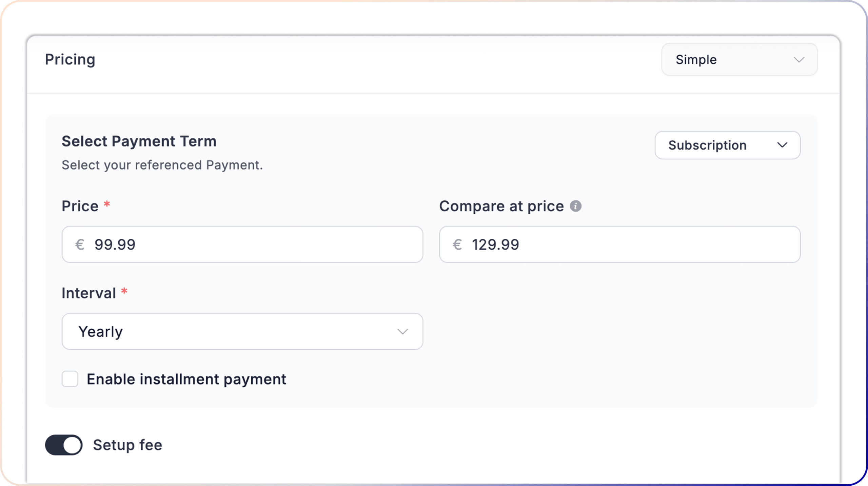This screenshot has width=868, height=486.
Task: Focus the Compare at price input showing 129.99
Action: pos(620,245)
